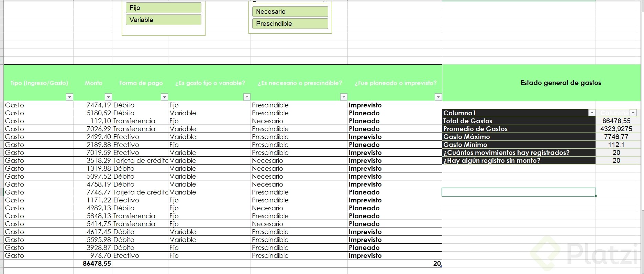
Task: Select the Monto cell 1171,22
Action: click(x=93, y=200)
